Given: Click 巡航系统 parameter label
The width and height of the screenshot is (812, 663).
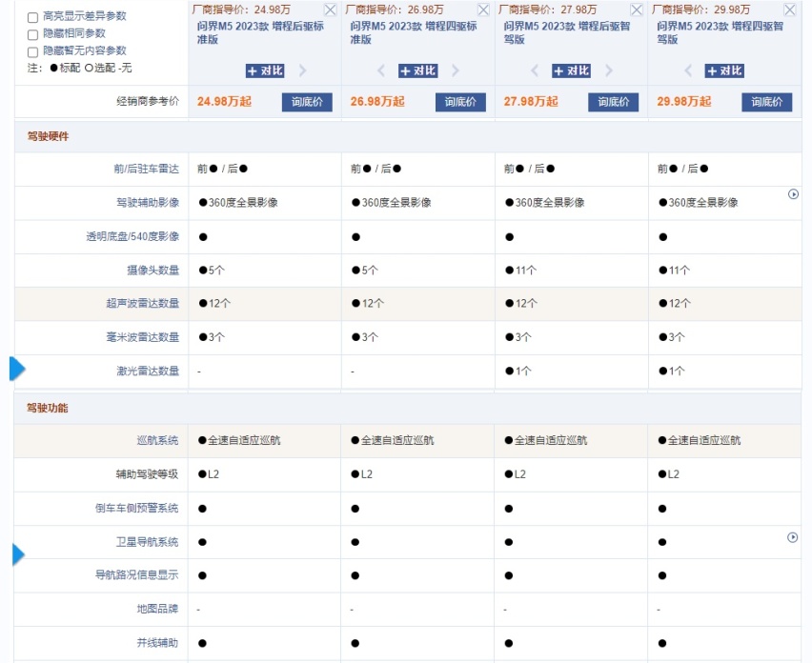Looking at the screenshot, I should coord(157,440).
